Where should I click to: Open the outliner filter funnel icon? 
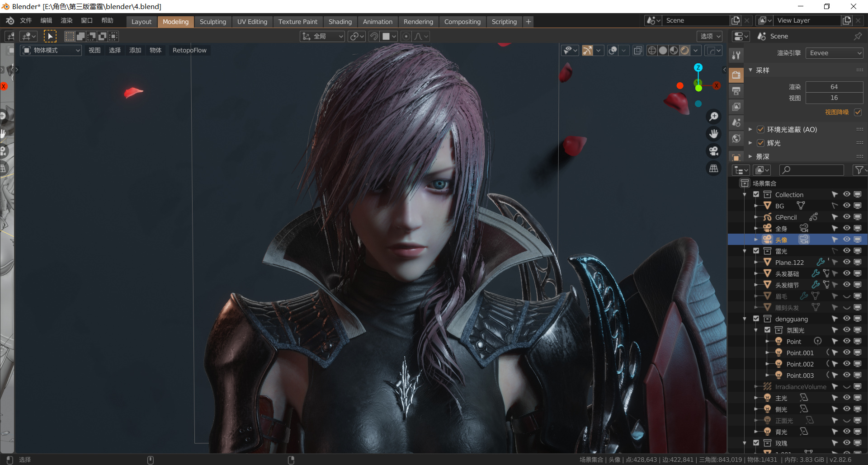coord(859,170)
